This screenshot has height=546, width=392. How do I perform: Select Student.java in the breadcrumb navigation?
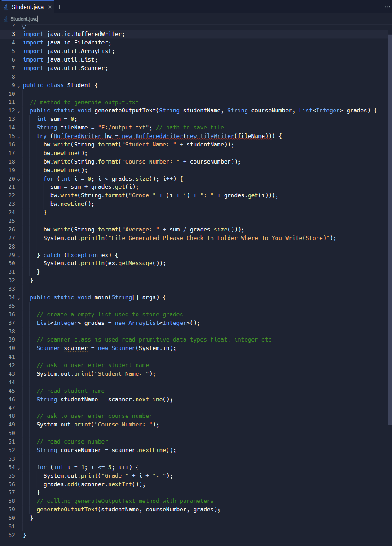[x=23, y=19]
